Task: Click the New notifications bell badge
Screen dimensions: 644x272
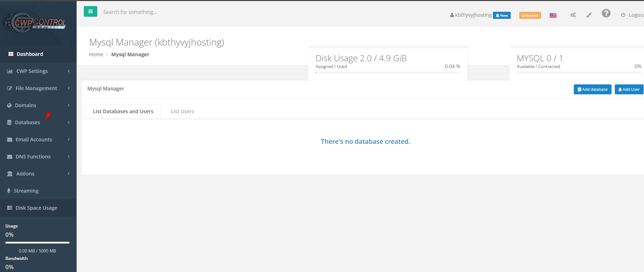Action: click(501, 15)
